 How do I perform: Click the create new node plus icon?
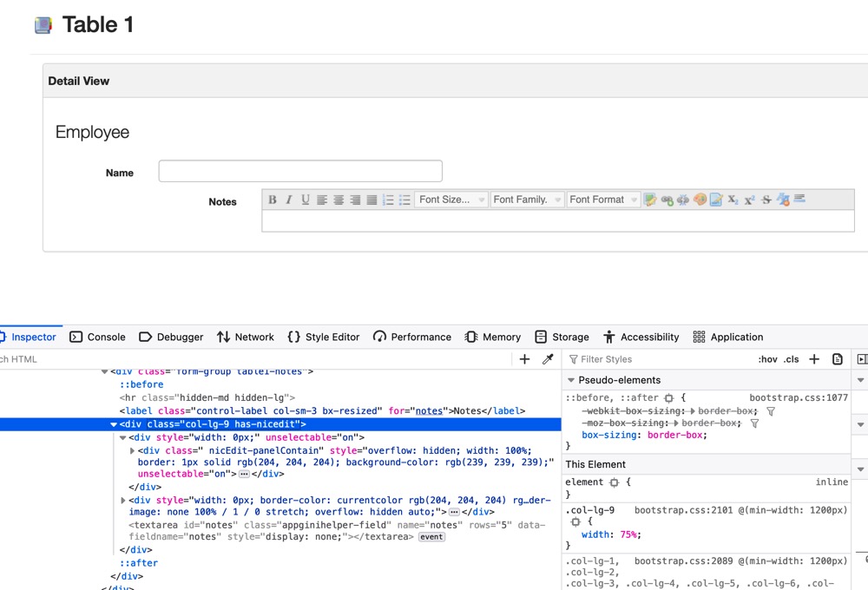(x=525, y=359)
